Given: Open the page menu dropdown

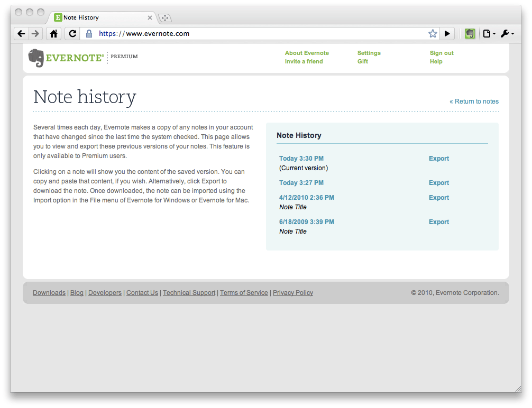Looking at the screenshot, I should [489, 34].
